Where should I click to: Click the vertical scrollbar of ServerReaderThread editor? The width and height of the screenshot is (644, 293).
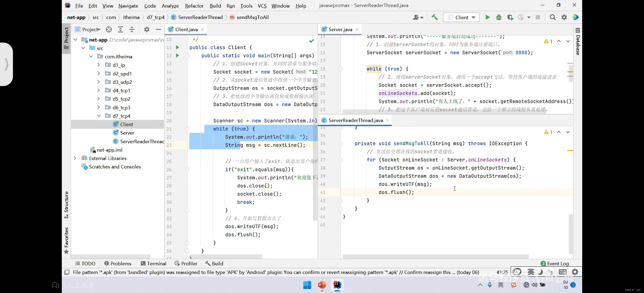pos(571,234)
